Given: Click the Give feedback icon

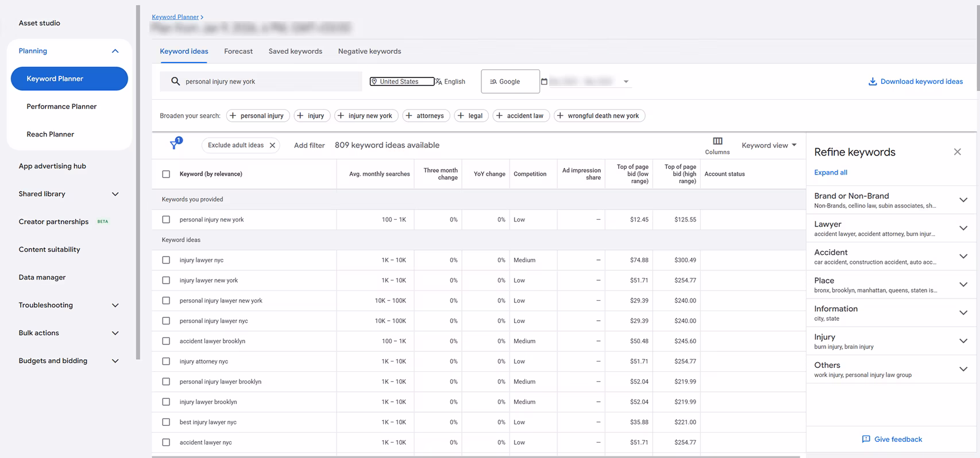Looking at the screenshot, I should pyautogui.click(x=866, y=439).
